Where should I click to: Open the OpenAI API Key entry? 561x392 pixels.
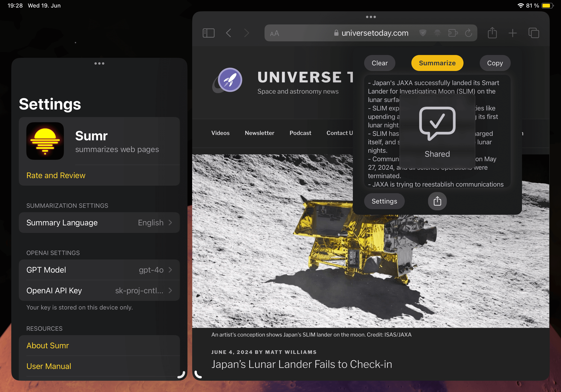(99, 290)
